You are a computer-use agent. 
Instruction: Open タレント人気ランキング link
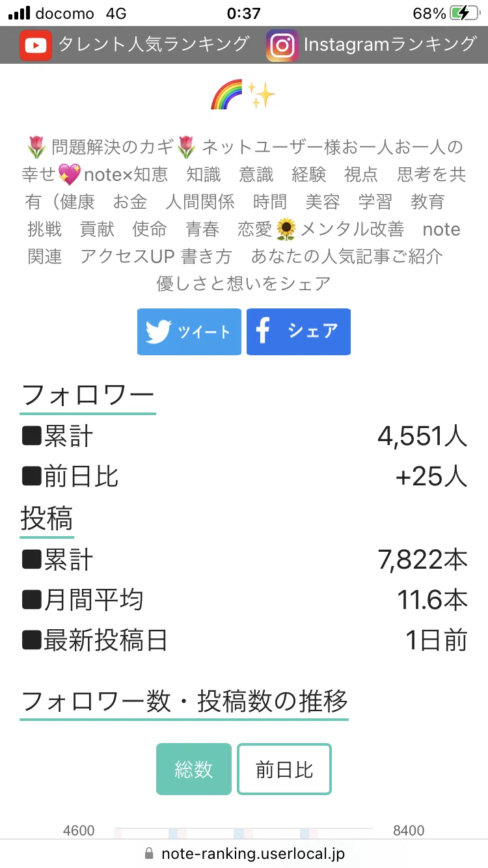154,44
